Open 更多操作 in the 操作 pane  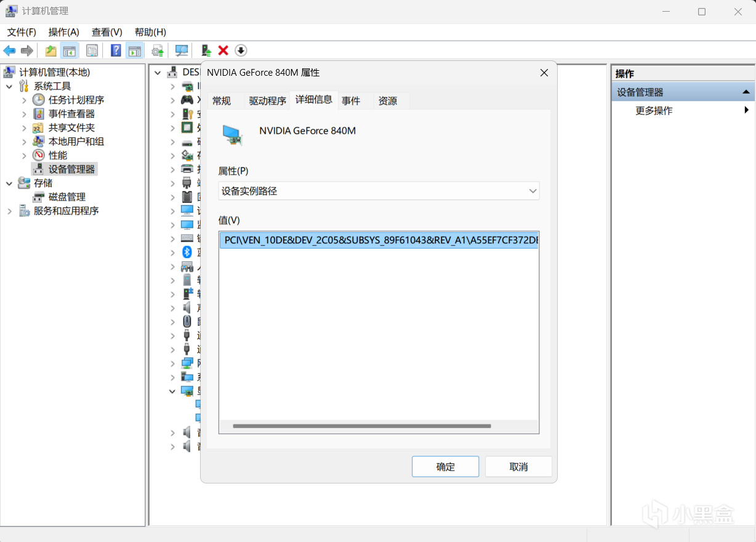[654, 111]
